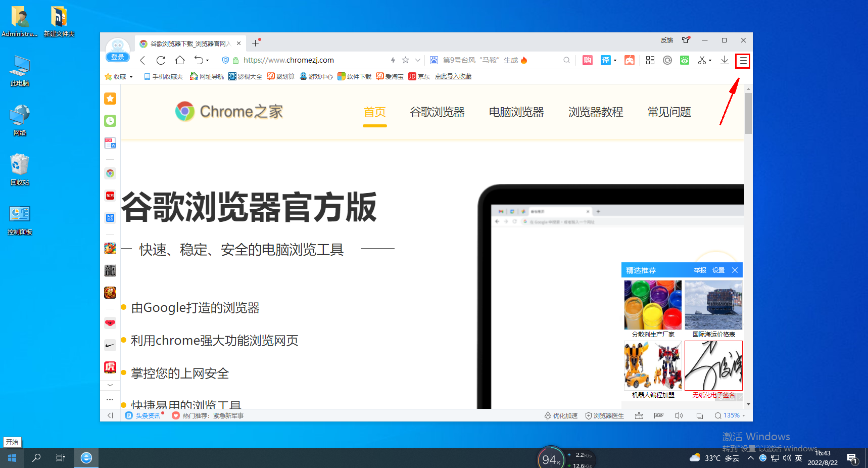
Task: Click the blue translate 译 icon
Action: pos(605,60)
